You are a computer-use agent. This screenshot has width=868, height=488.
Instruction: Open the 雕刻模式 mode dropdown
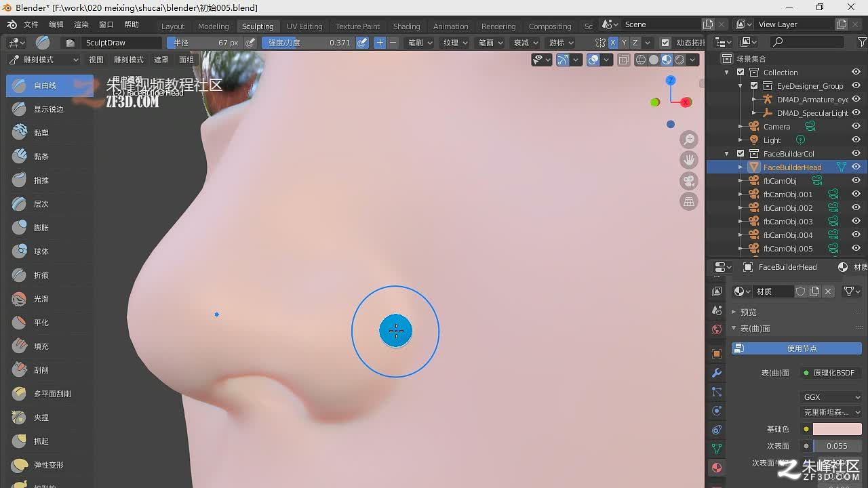43,60
